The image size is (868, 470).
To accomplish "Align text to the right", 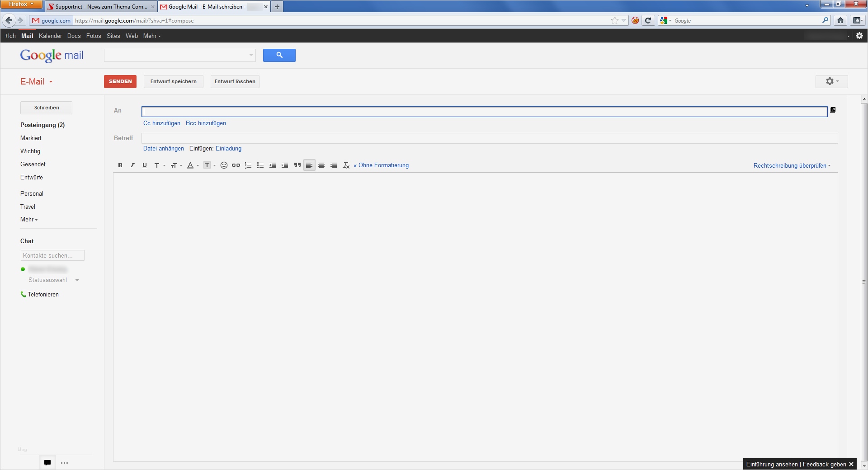I will (334, 165).
